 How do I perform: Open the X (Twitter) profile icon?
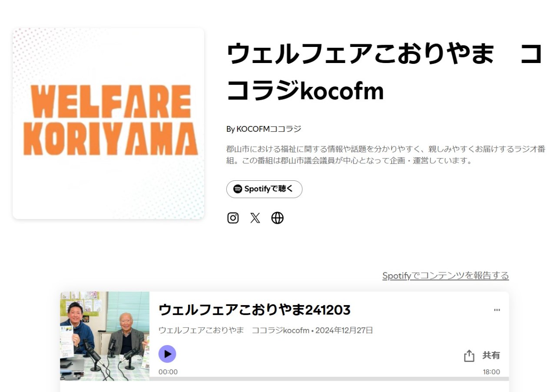coord(255,218)
